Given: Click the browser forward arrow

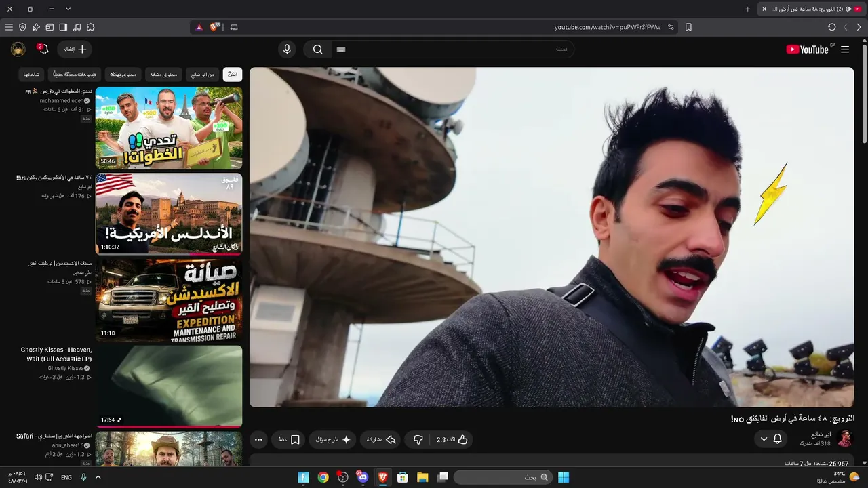Looking at the screenshot, I should (x=859, y=27).
